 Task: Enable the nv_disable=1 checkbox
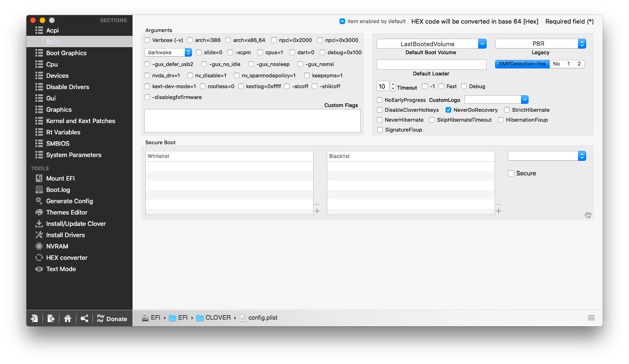click(x=190, y=75)
